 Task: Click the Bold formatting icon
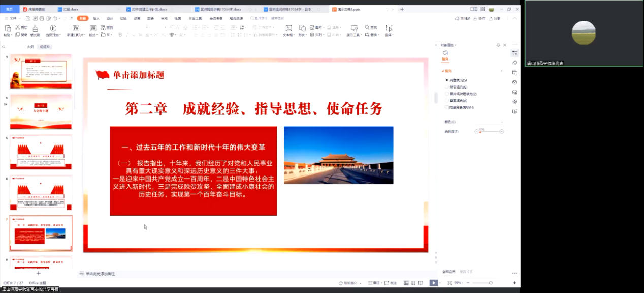[120, 35]
